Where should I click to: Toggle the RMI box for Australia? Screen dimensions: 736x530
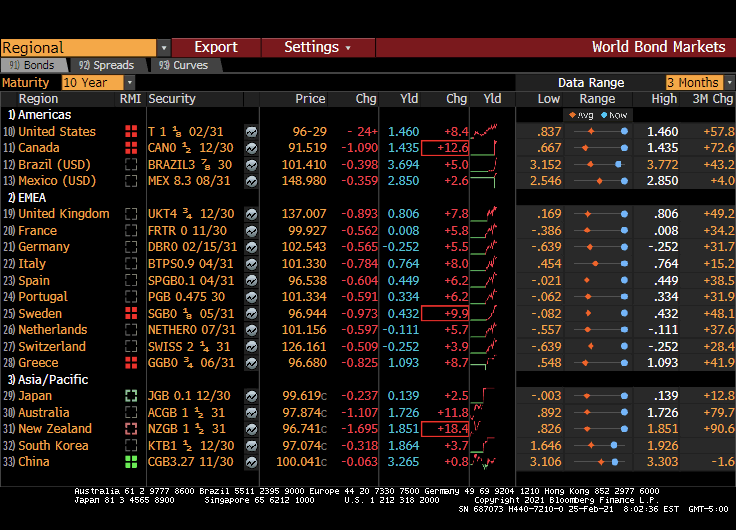point(131,412)
